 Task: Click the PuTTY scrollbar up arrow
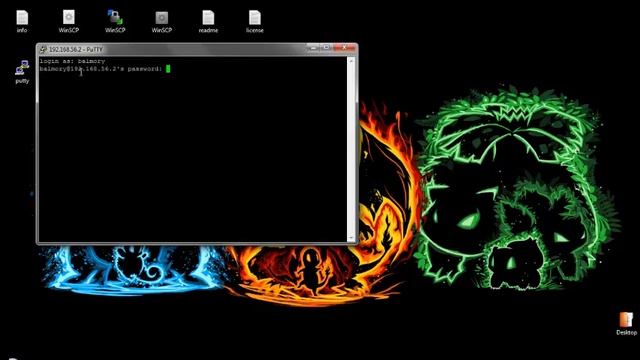click(351, 60)
